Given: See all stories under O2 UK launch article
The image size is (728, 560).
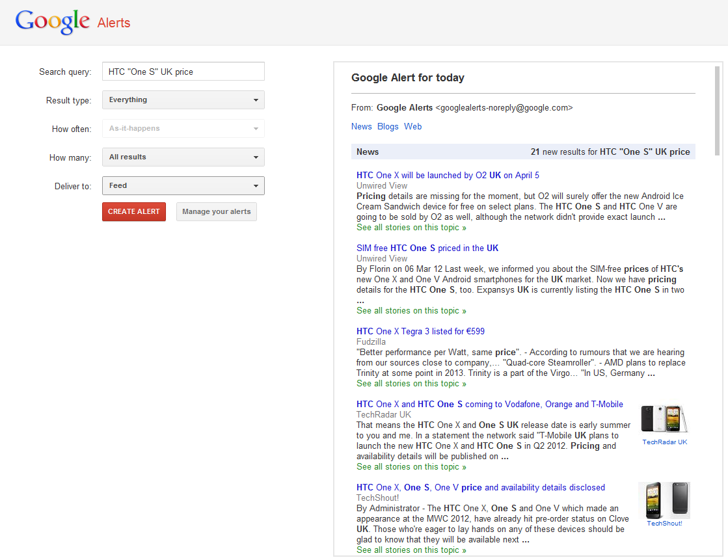Looking at the screenshot, I should [411, 228].
